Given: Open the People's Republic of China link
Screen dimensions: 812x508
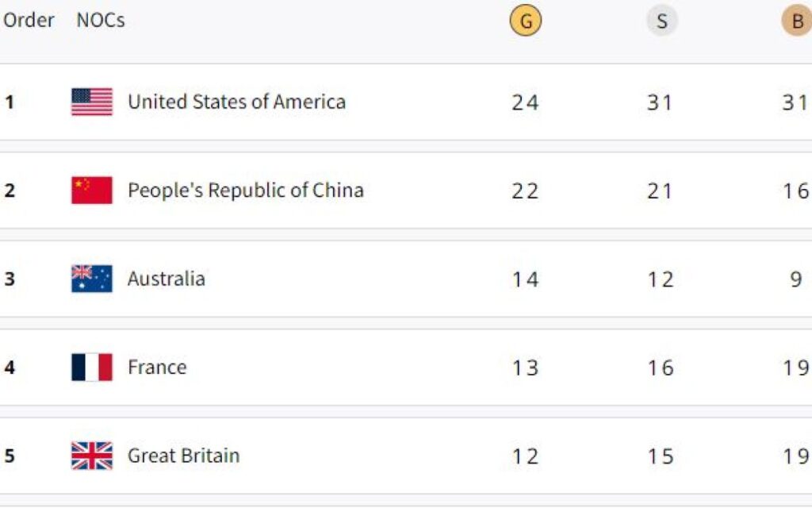Looking at the screenshot, I should point(245,190).
